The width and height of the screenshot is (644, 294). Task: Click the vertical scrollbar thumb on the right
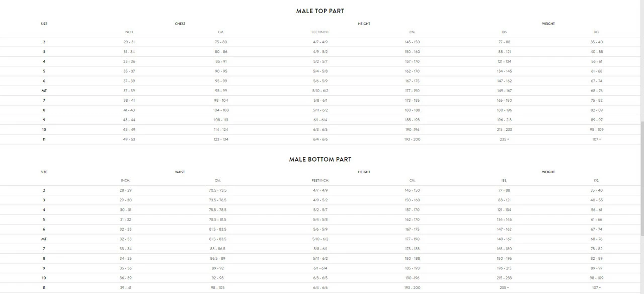pyautogui.click(x=641, y=179)
